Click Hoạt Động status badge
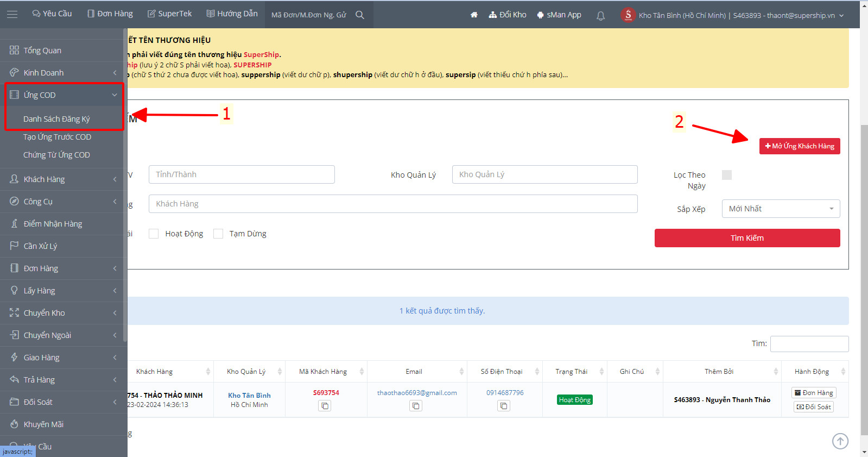This screenshot has height=457, width=868. click(x=575, y=400)
